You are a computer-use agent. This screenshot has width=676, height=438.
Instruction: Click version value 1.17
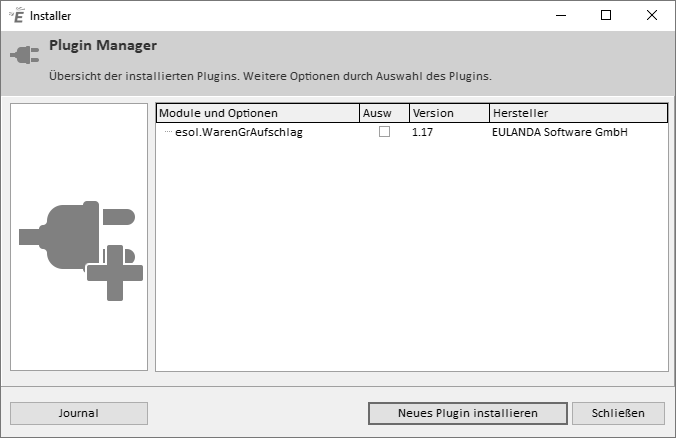click(422, 132)
